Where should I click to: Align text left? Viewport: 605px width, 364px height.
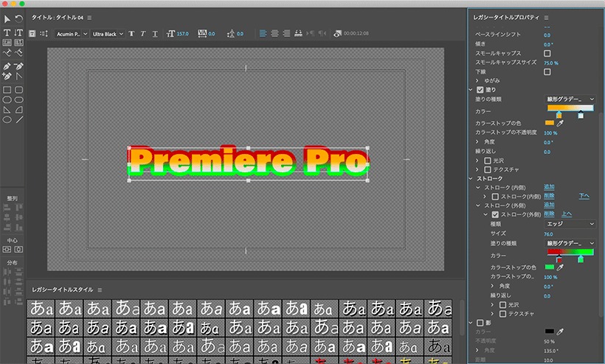[263, 33]
